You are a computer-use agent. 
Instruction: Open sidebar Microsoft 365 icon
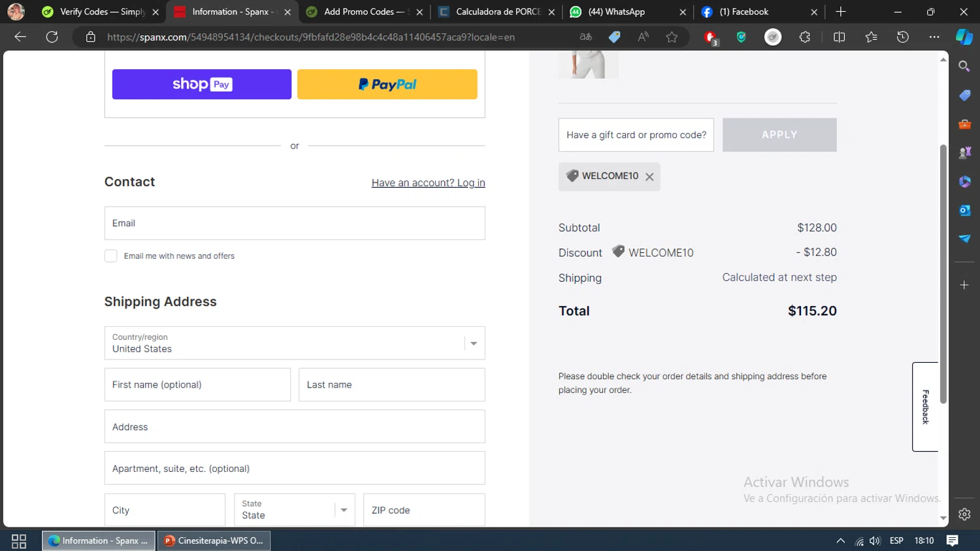coord(964,181)
